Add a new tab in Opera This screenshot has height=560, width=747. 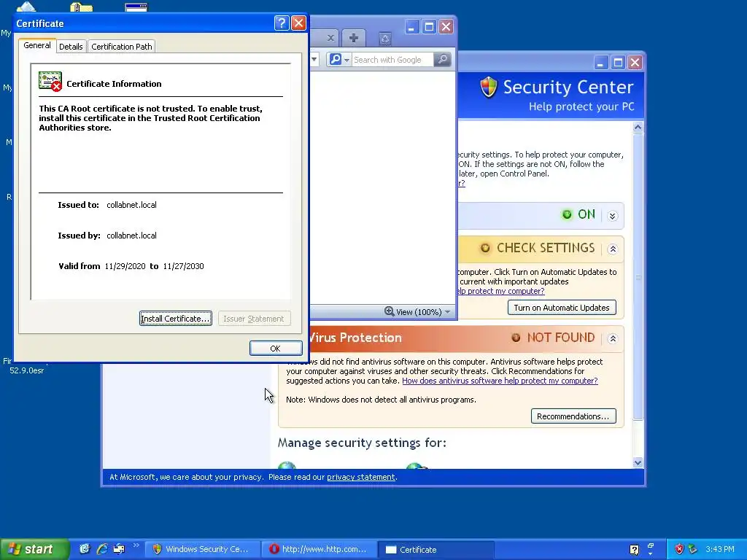tap(354, 38)
